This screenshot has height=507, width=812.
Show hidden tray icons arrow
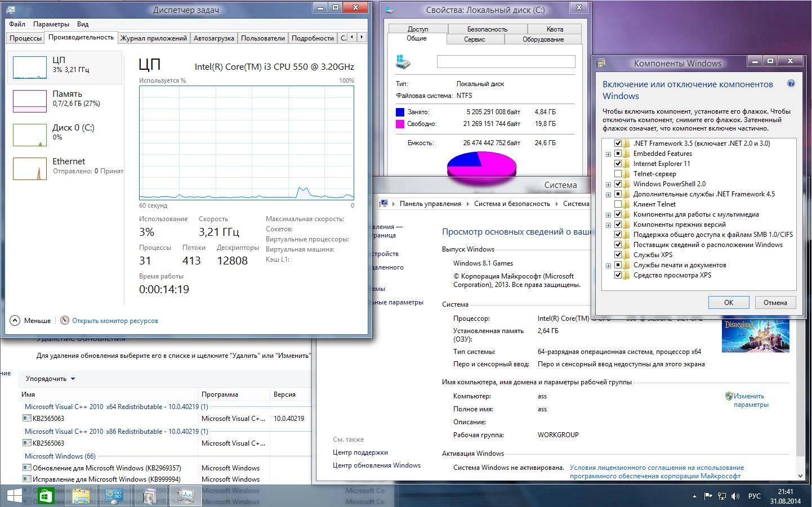click(694, 496)
